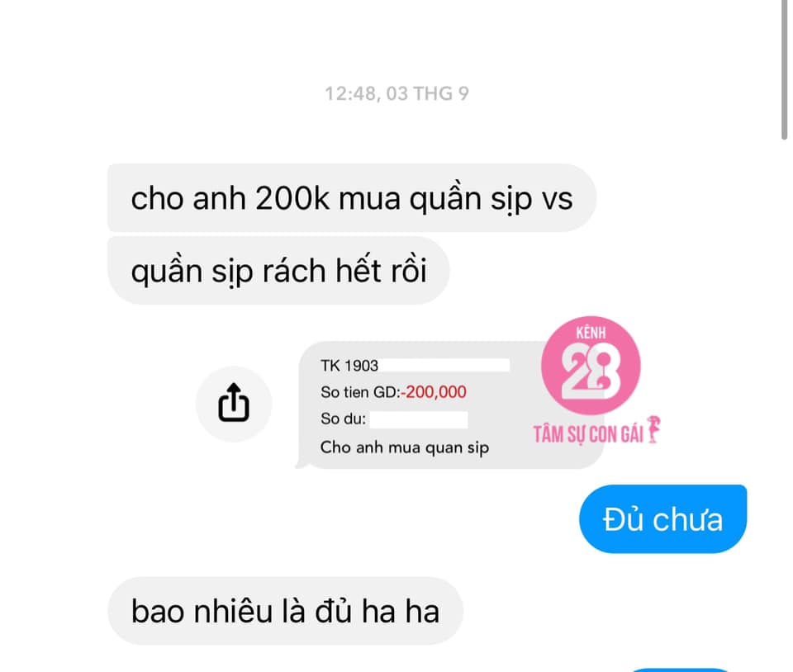Tap the share icon beside the transfer image

(234, 404)
